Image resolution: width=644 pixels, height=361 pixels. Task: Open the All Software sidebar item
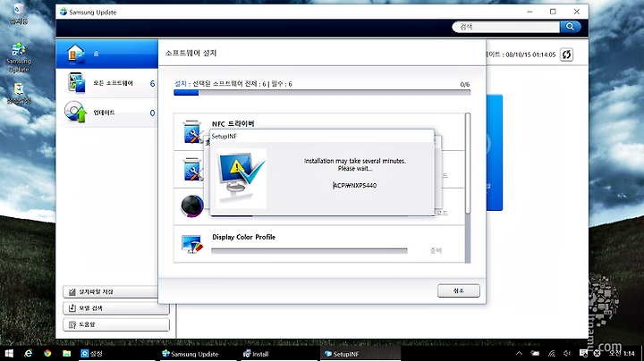106,83
